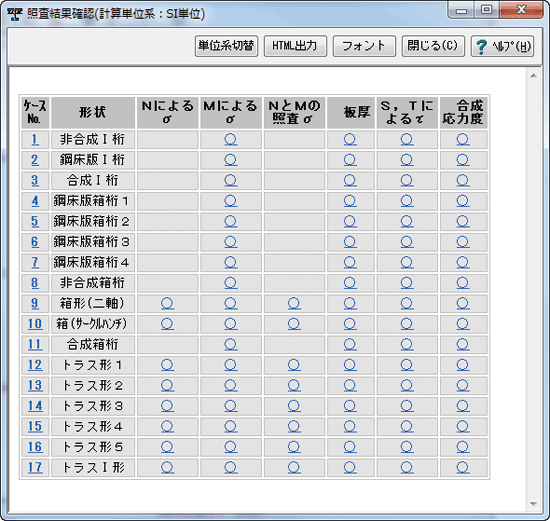Click the scrollbar up arrow
550x521 pixels.
click(534, 76)
